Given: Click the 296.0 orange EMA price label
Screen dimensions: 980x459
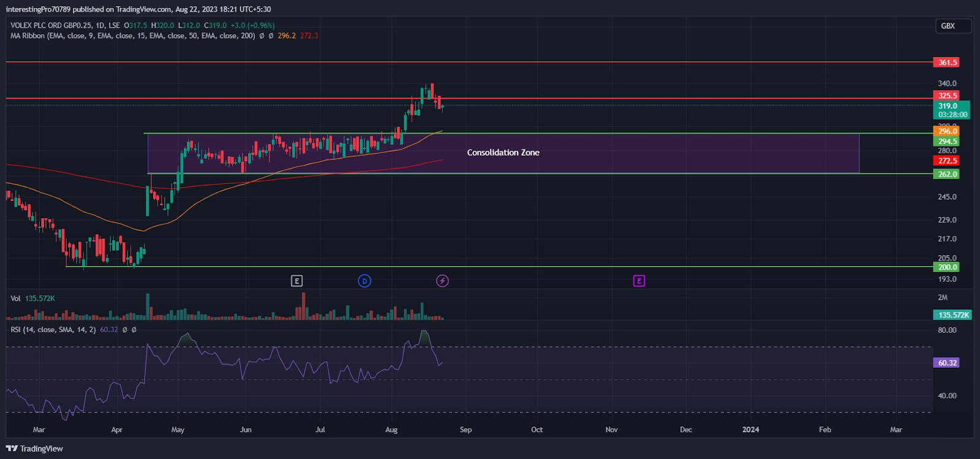Looking at the screenshot, I should 947,131.
